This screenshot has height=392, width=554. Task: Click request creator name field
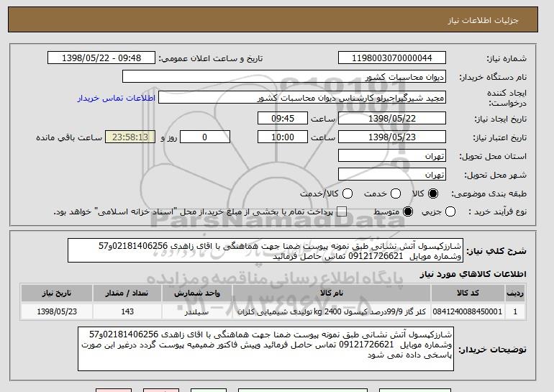[x=302, y=98]
